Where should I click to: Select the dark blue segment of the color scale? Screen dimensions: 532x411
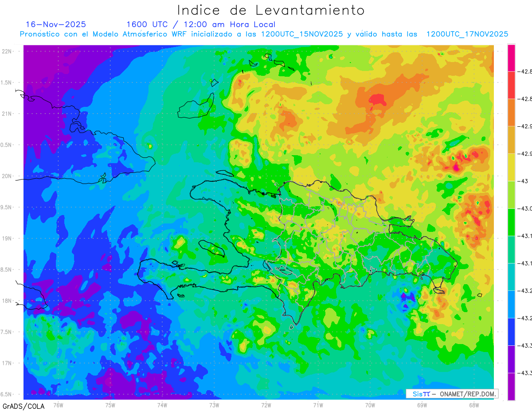(511, 332)
